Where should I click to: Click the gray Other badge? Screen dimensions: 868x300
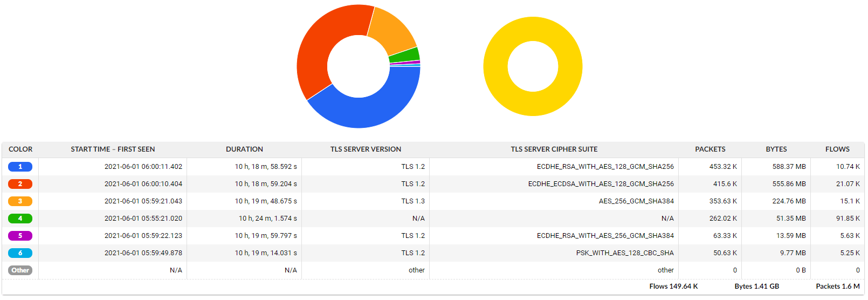(x=20, y=270)
